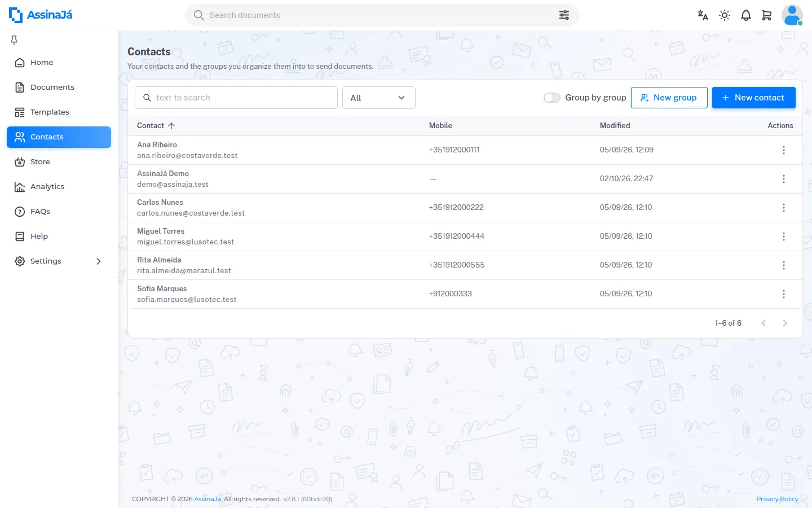
Task: Open actions menu for Rita Almeida
Action: pyautogui.click(x=783, y=265)
